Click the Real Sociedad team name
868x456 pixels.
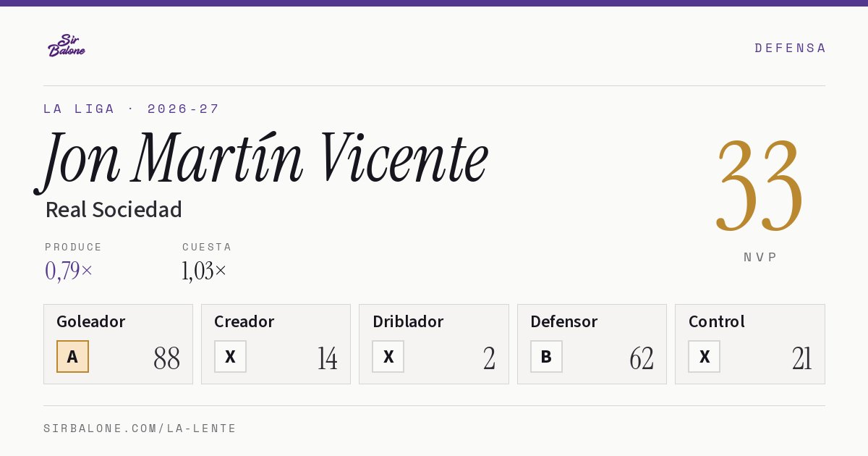tap(114, 210)
